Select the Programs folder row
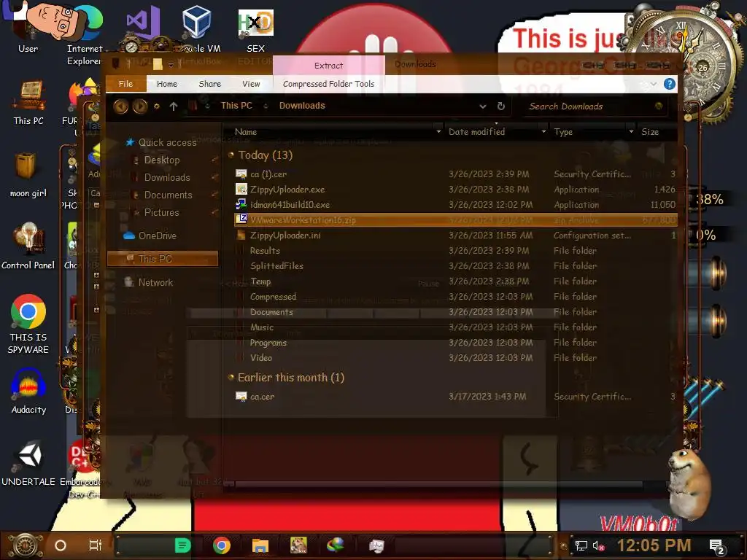This screenshot has width=747, height=560. [455, 343]
